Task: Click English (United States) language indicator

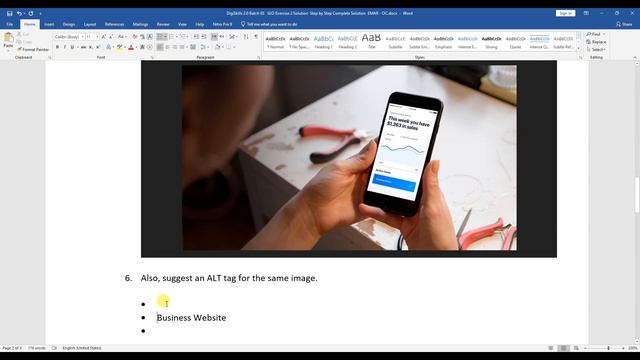Action: (x=82, y=348)
